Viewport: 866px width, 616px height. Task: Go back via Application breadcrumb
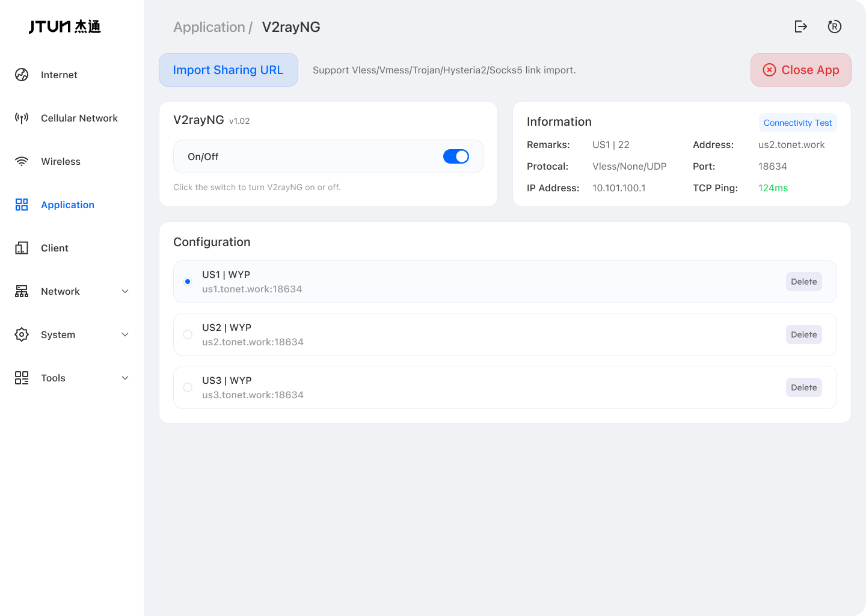[209, 27]
